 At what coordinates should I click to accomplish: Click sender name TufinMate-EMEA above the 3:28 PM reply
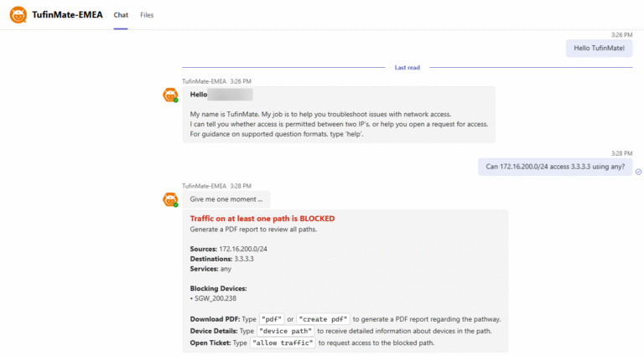coord(204,186)
